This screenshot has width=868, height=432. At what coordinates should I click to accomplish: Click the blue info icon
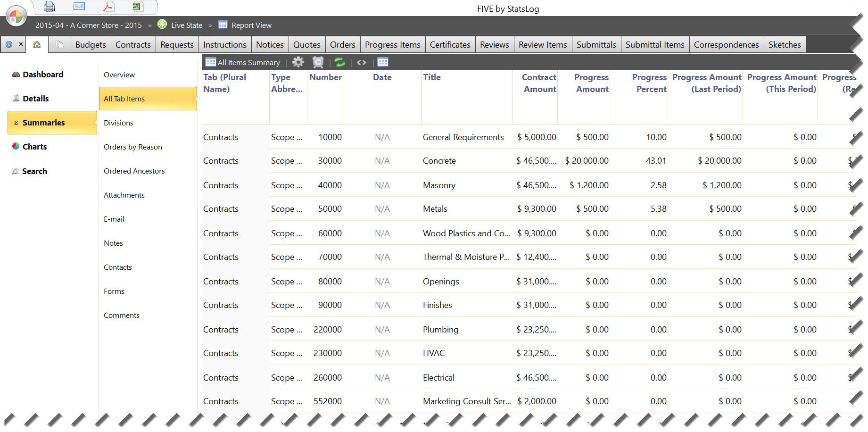[x=9, y=44]
